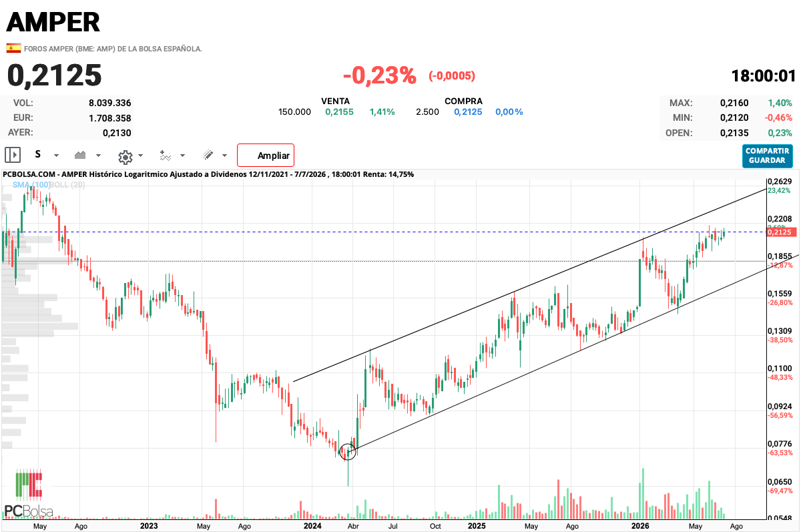Open the add indicators icon
The image size is (801, 532).
point(165,156)
